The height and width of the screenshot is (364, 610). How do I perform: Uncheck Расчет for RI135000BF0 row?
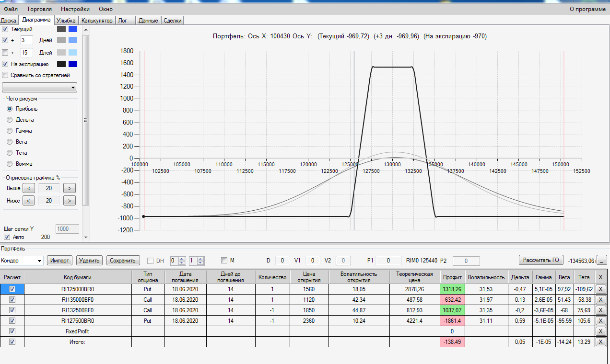pos(12,300)
